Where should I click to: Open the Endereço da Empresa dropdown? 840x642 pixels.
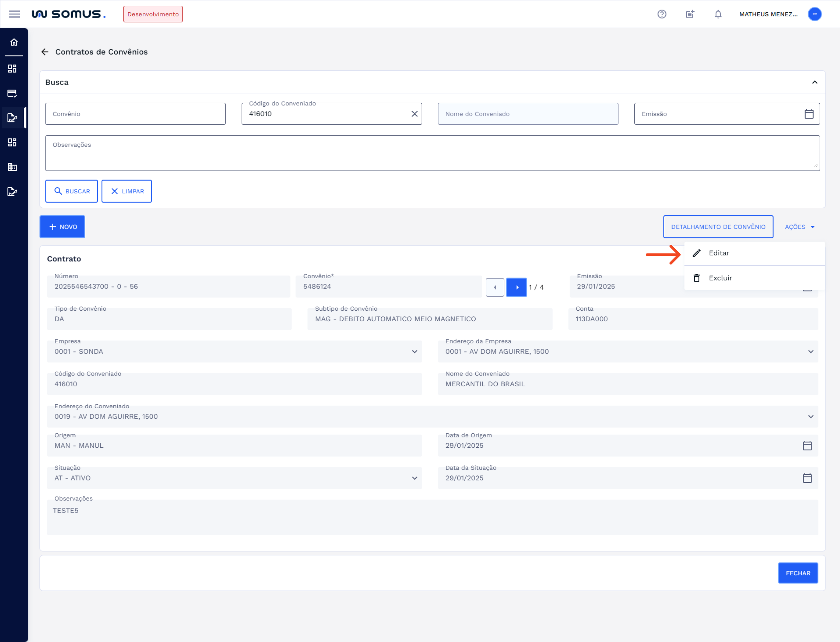coord(811,351)
